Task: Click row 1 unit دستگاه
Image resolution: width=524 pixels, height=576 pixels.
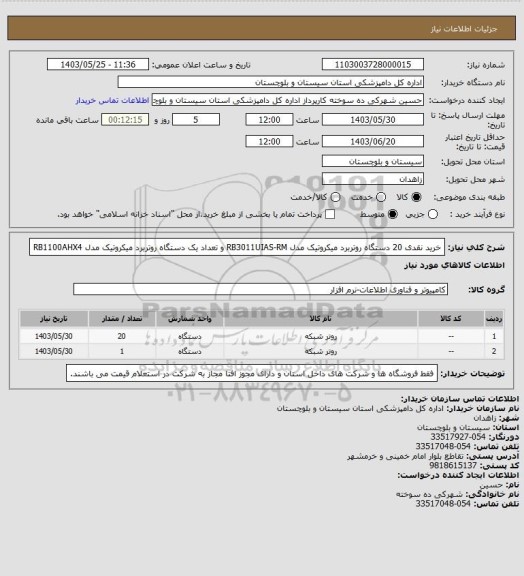Action: point(190,336)
